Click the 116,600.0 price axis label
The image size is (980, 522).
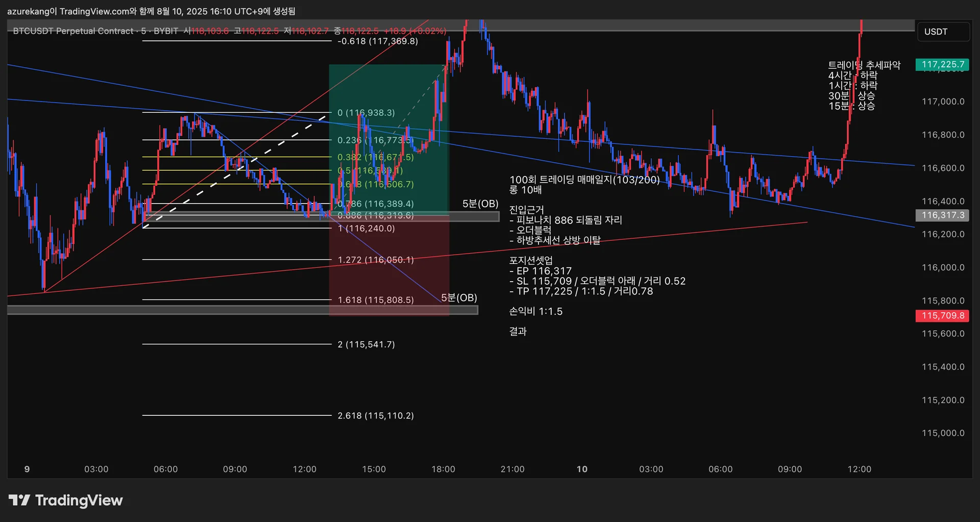pos(943,168)
